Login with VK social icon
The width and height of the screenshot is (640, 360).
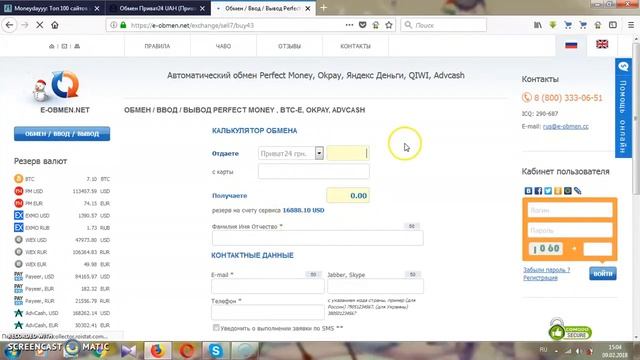pyautogui.click(x=529, y=191)
